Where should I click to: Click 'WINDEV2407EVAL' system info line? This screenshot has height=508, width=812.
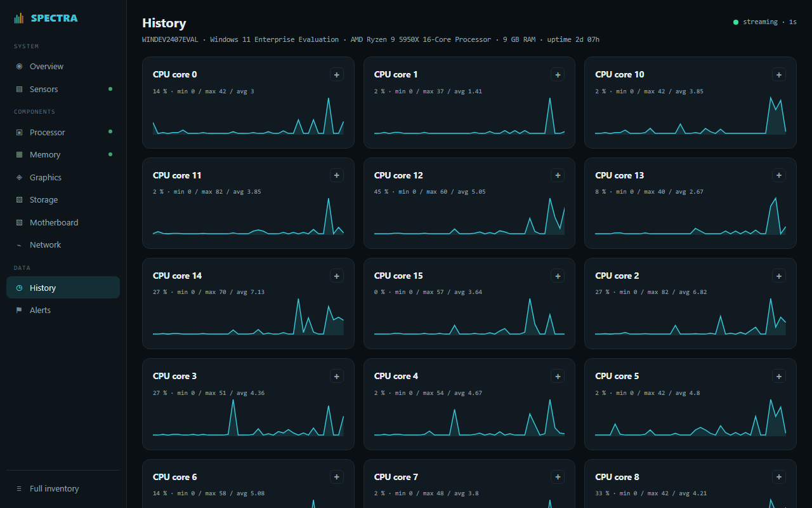coord(371,39)
